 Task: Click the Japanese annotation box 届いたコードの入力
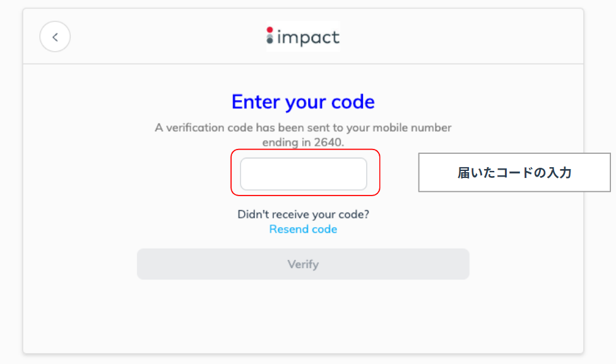click(514, 172)
